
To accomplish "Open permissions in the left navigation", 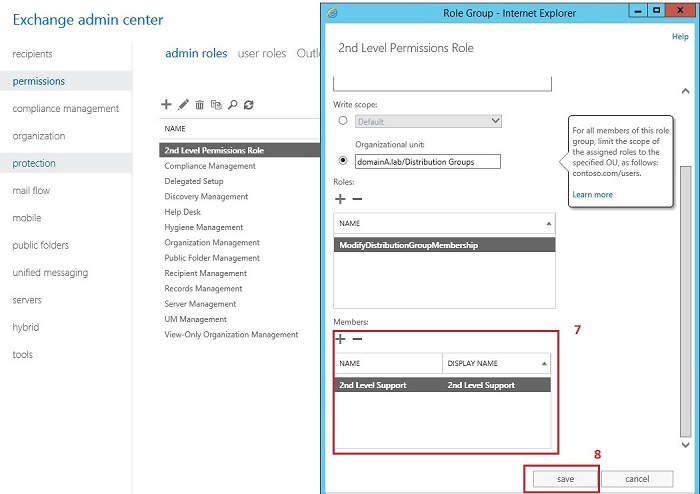I will 66,81.
